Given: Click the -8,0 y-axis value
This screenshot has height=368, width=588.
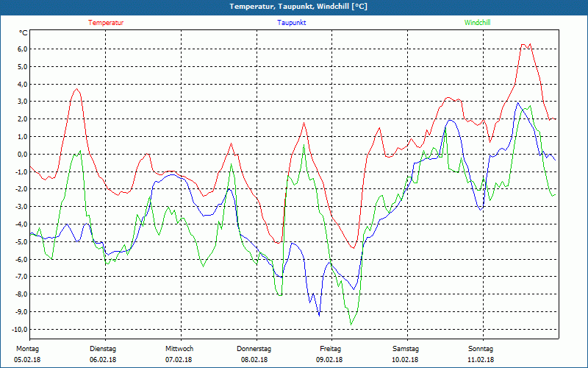Looking at the screenshot, I should [21, 294].
